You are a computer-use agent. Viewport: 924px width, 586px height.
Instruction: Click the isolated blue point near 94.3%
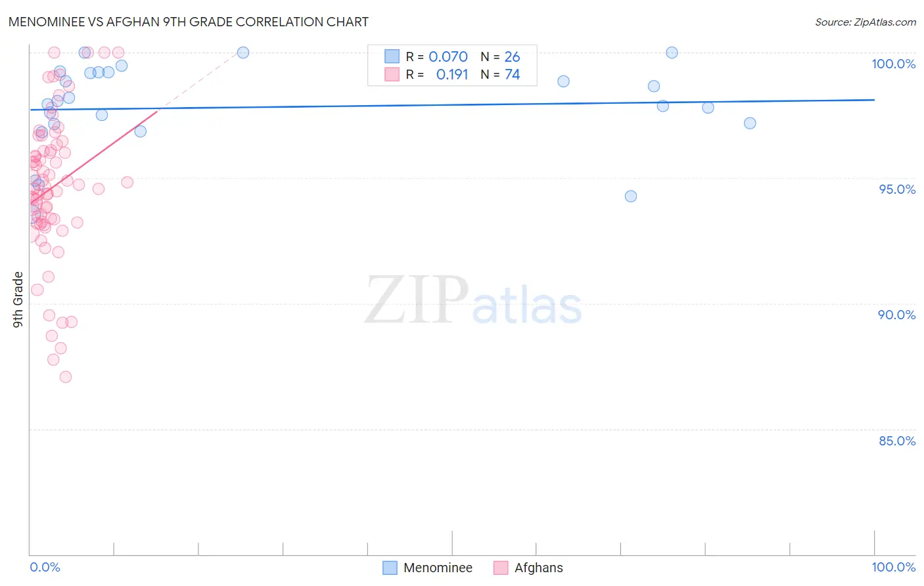631,196
